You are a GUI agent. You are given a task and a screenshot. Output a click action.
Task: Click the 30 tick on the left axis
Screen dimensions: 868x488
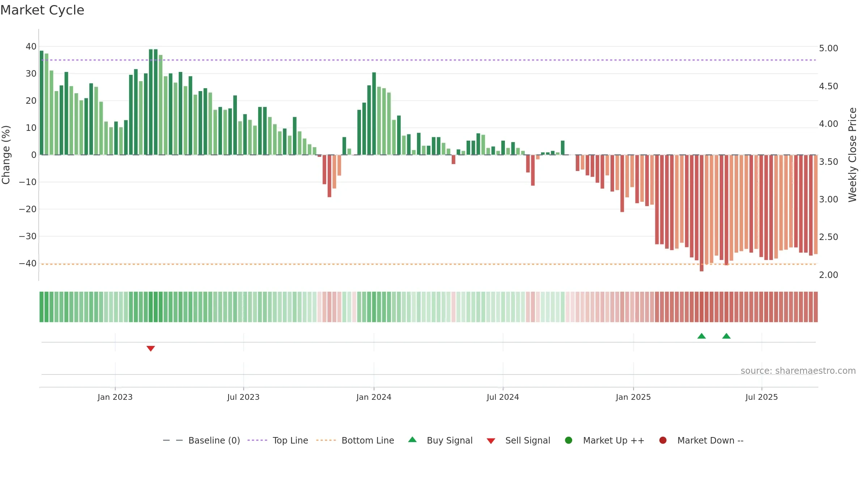click(31, 74)
